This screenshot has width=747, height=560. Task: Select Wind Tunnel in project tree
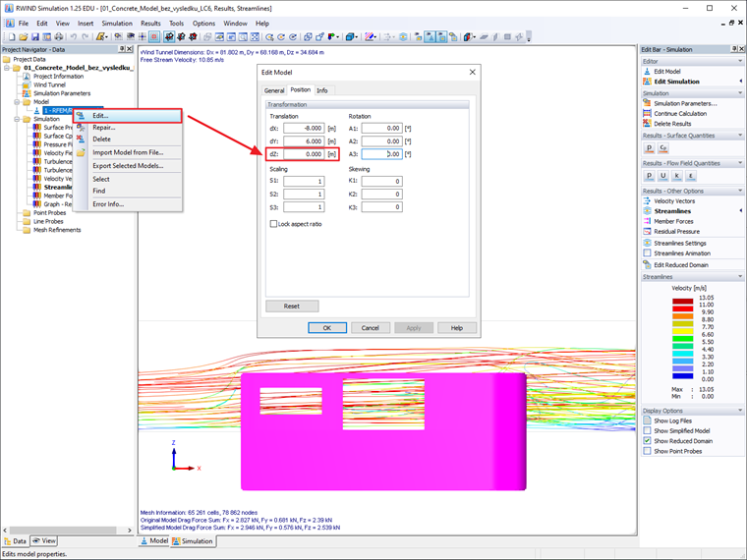coord(49,84)
